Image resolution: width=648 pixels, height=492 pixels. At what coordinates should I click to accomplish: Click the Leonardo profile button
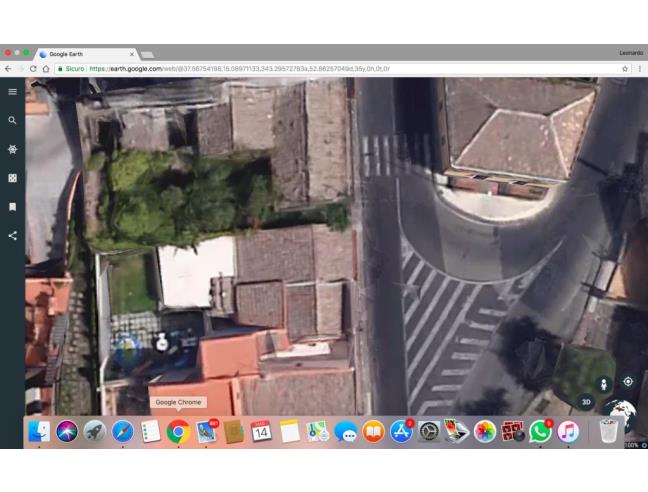[631, 53]
